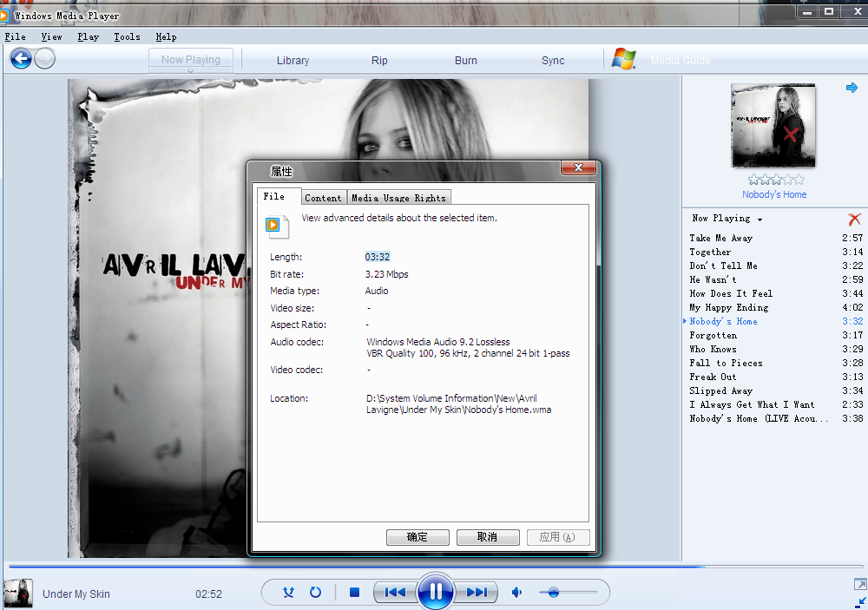Open the Now Playing list dropdown
This screenshot has width=868, height=610.
pos(727,219)
